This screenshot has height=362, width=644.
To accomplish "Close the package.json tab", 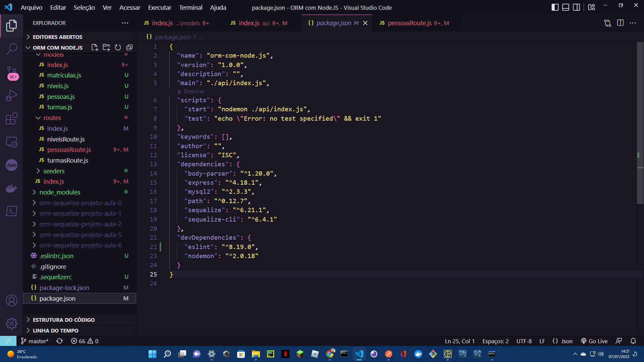I will click(365, 23).
